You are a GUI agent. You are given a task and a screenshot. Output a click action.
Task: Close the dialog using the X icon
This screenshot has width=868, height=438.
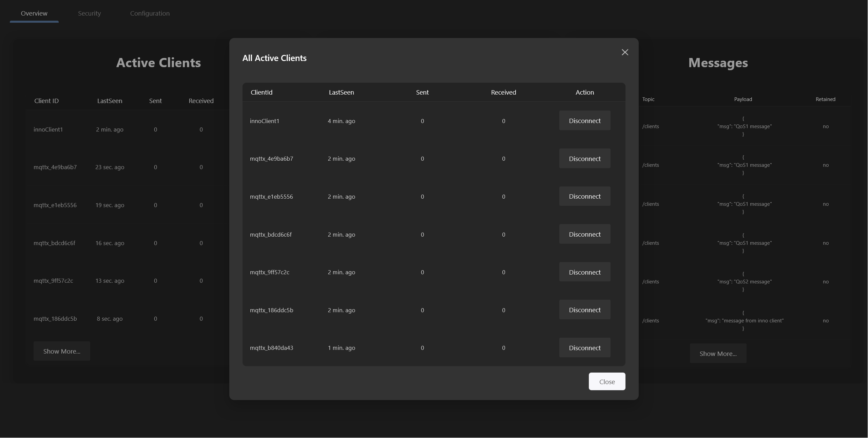pyautogui.click(x=625, y=52)
